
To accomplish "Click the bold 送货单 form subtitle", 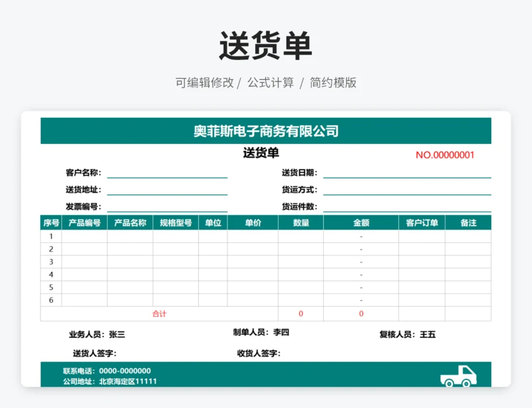I will click(261, 153).
